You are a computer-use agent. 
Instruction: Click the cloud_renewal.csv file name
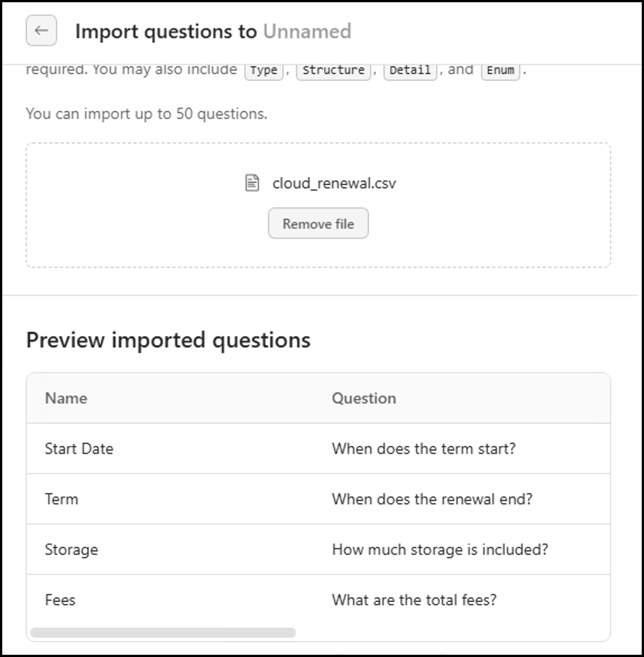[334, 183]
